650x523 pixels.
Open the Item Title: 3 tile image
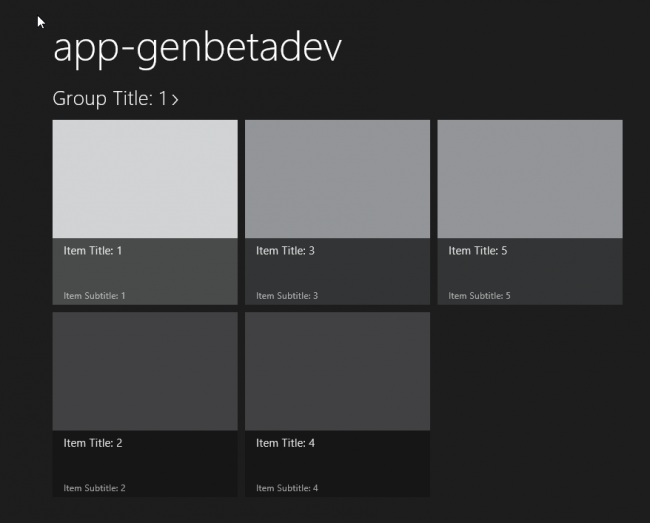pyautogui.click(x=337, y=179)
